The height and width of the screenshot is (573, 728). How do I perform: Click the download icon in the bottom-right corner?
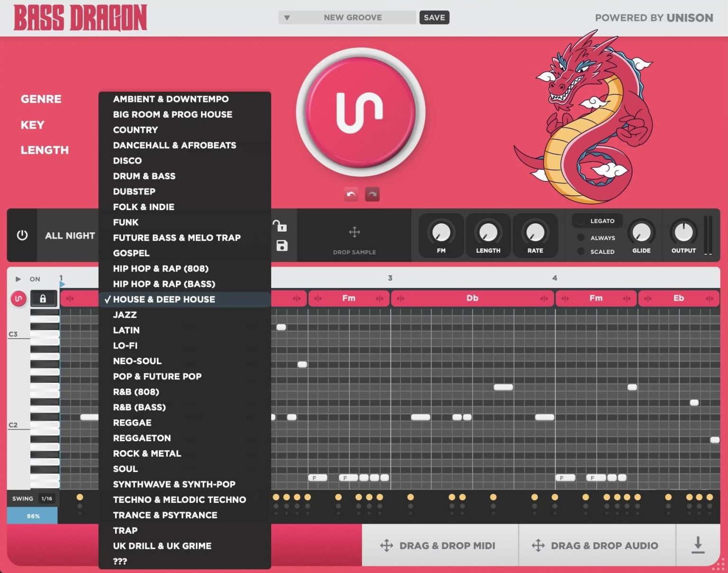tap(698, 545)
